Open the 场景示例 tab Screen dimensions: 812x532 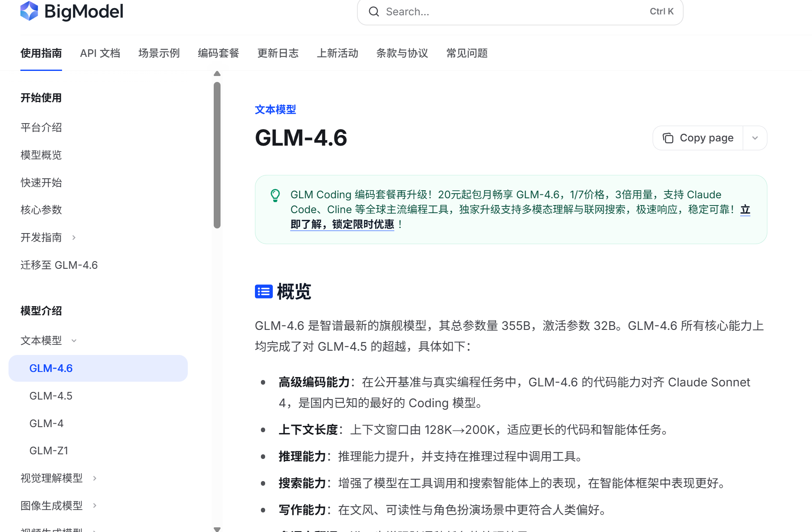(x=159, y=53)
